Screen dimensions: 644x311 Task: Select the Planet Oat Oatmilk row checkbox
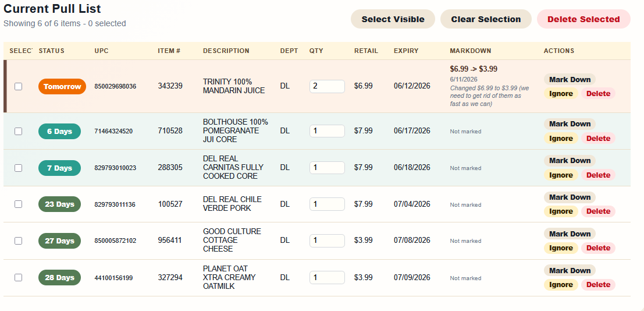[x=18, y=277]
